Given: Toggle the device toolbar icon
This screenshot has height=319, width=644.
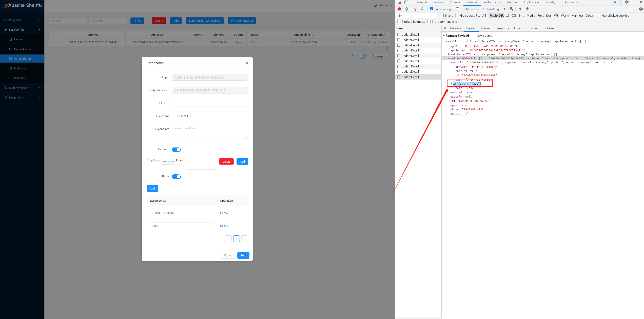Looking at the screenshot, I should coord(406,2).
